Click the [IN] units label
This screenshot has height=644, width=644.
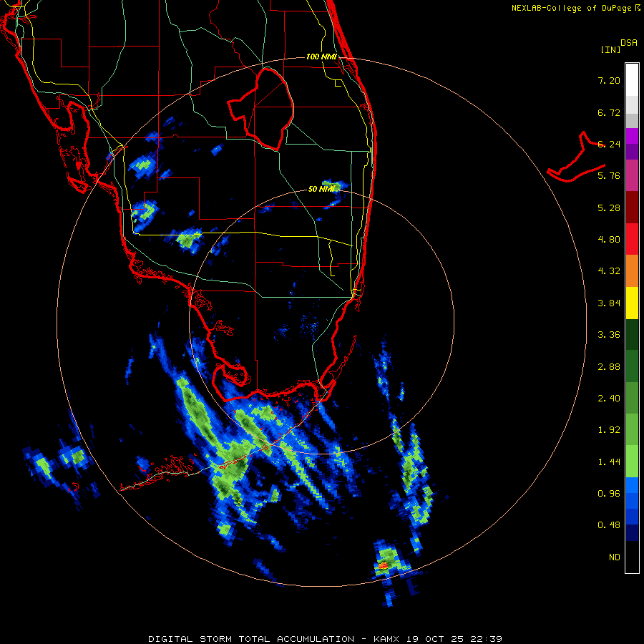[610, 49]
